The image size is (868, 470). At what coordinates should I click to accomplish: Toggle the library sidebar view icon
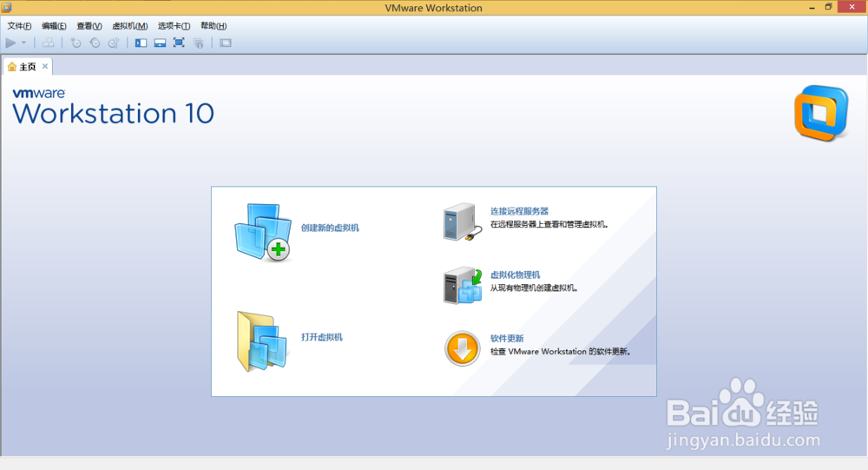(141, 43)
